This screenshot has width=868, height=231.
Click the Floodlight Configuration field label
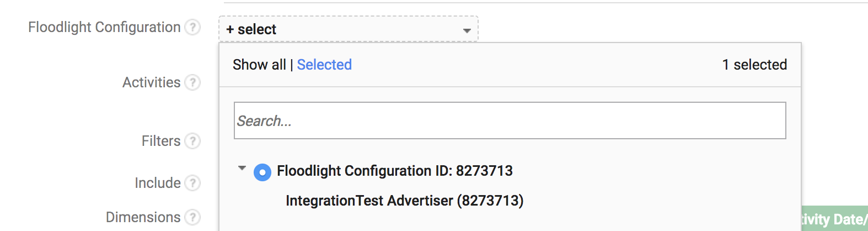[x=104, y=27]
